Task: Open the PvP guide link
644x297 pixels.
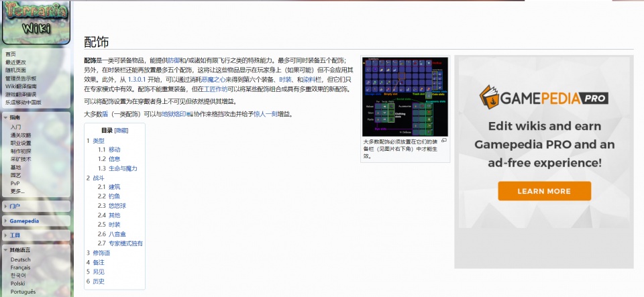Action: [15, 184]
